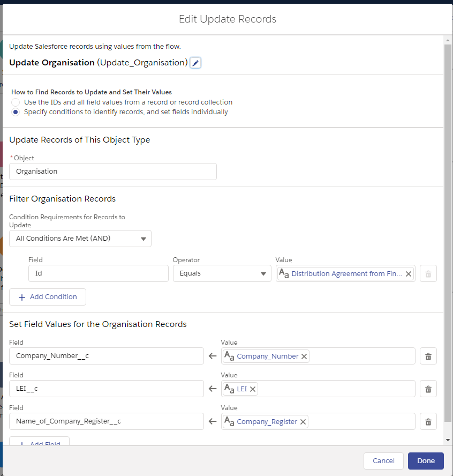Delete the Company_Number__c field row
This screenshot has height=476, width=453.
click(x=428, y=356)
